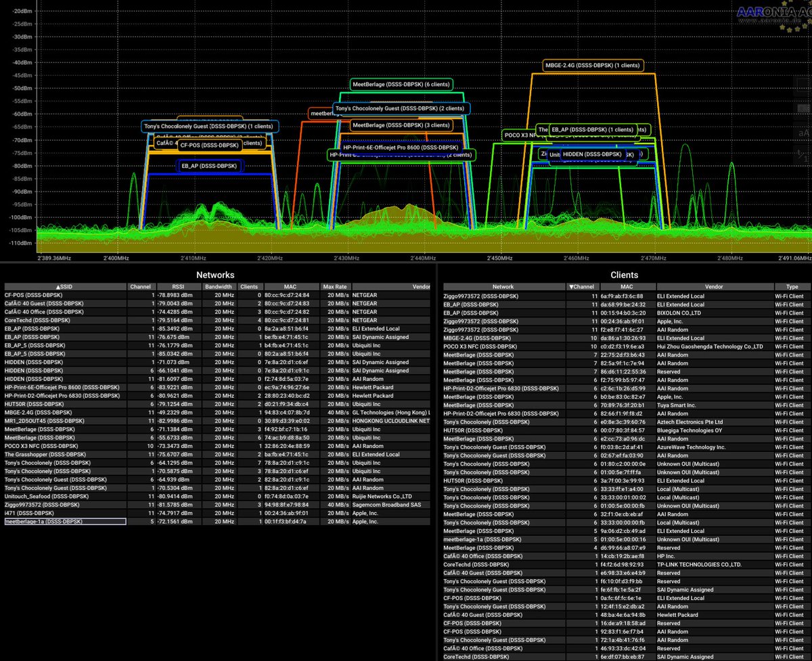The width and height of the screenshot is (812, 661).
Task: Select CF-POS row in Networks table
Action: point(217,295)
